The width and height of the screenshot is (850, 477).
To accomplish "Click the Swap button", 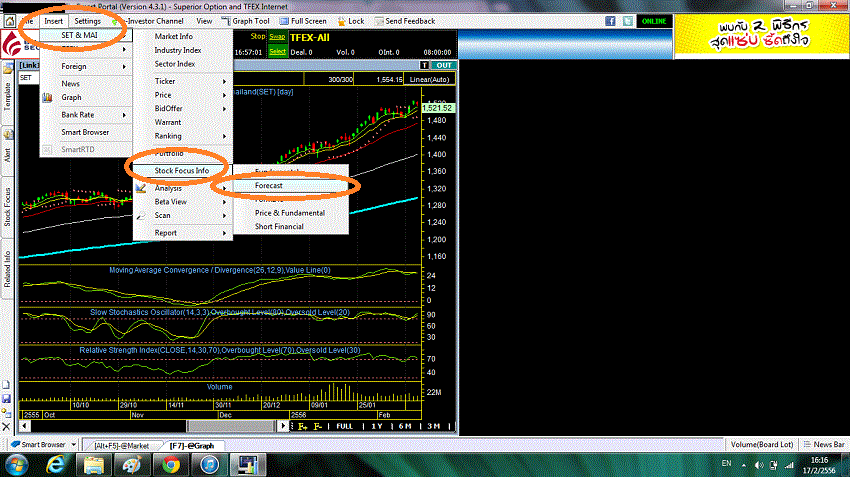I will click(278, 37).
